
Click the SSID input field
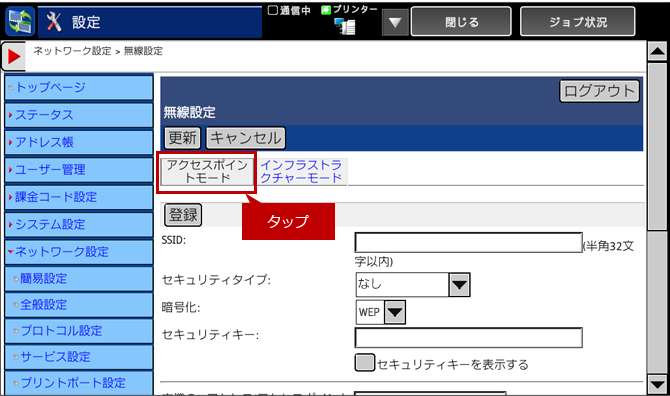pyautogui.click(x=469, y=243)
